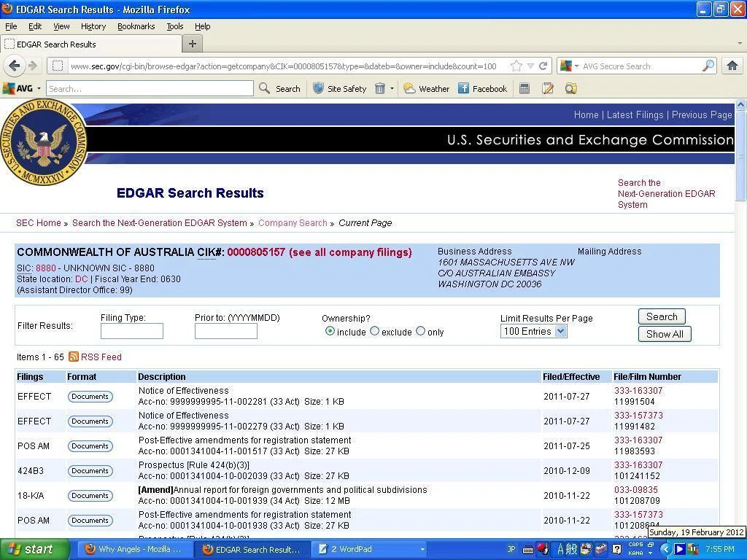Click the Previous Page header link
The height and width of the screenshot is (560, 747).
click(702, 114)
